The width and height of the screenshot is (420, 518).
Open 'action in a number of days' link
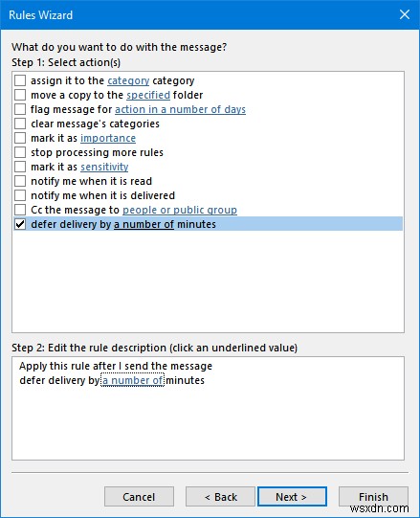click(x=180, y=109)
